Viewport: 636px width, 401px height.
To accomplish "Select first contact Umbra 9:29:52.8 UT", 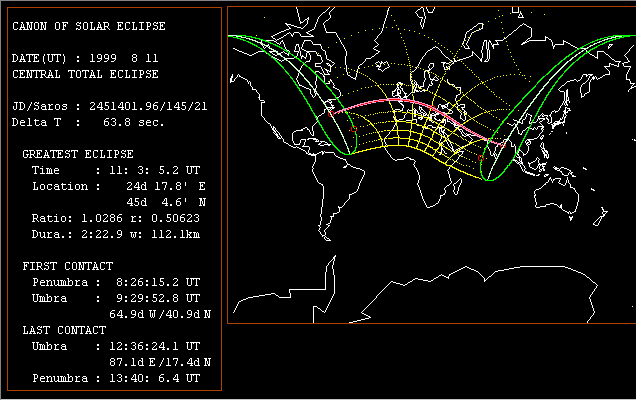I will click(116, 298).
